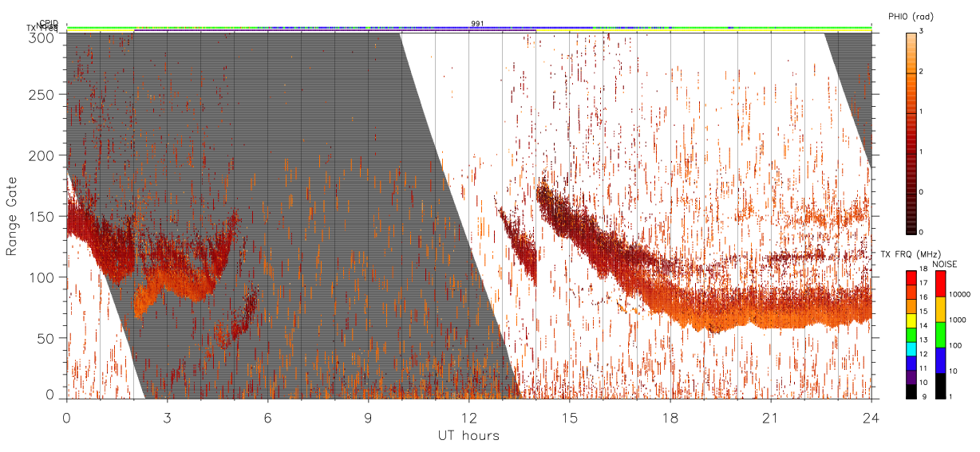Click the blue 10–100 NOISE swatch

click(x=940, y=360)
